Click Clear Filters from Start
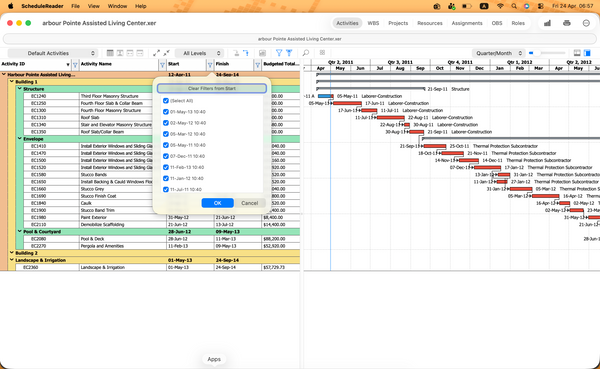This screenshot has width=600, height=369. 212,88
